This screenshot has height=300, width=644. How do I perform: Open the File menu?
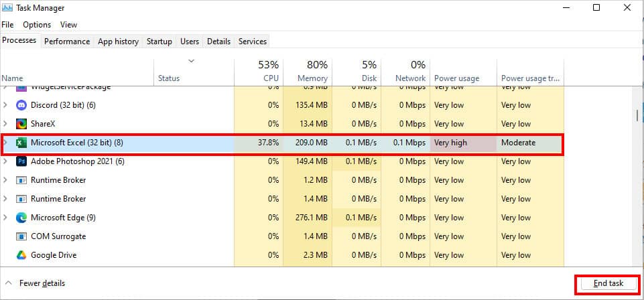click(x=7, y=25)
